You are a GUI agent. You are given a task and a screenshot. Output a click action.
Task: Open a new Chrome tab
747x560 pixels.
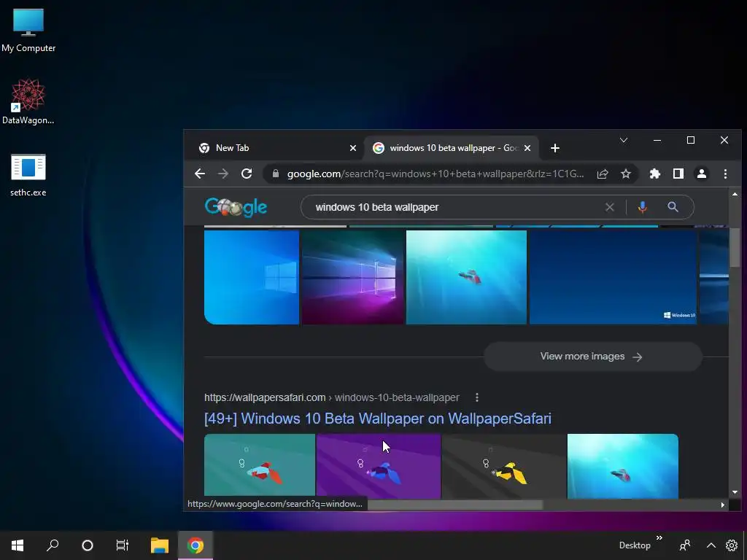click(x=555, y=148)
